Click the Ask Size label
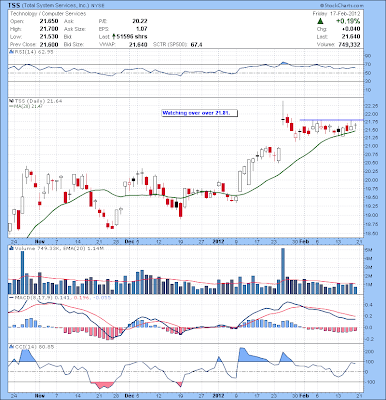386x400 pixels. [75, 29]
